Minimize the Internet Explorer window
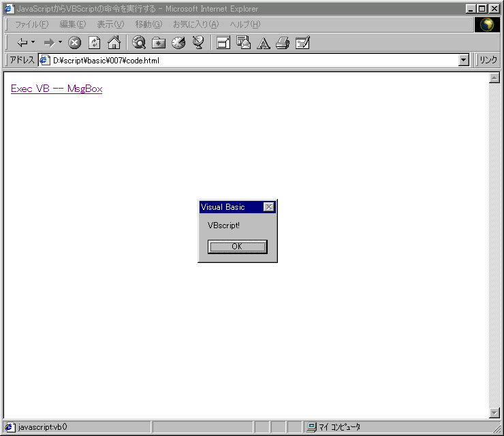The image size is (504, 436). click(471, 9)
